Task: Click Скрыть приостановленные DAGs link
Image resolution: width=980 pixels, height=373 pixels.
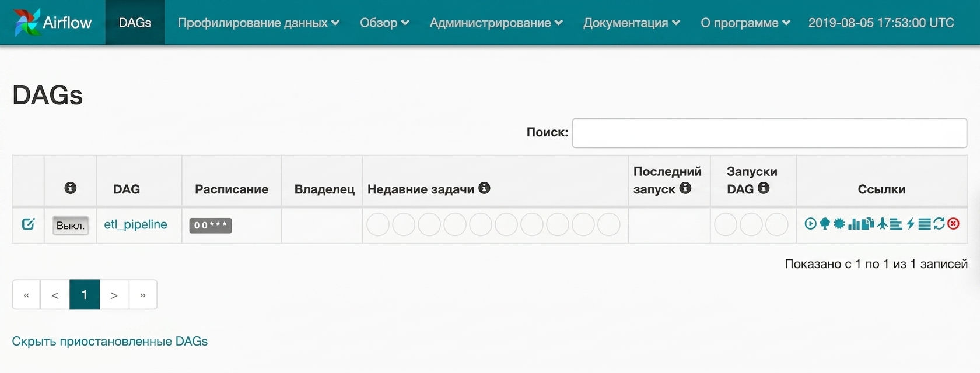Action: pos(110,341)
